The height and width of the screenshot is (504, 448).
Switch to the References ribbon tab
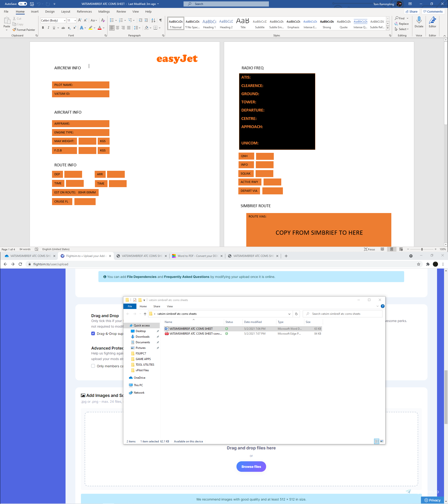(x=84, y=11)
